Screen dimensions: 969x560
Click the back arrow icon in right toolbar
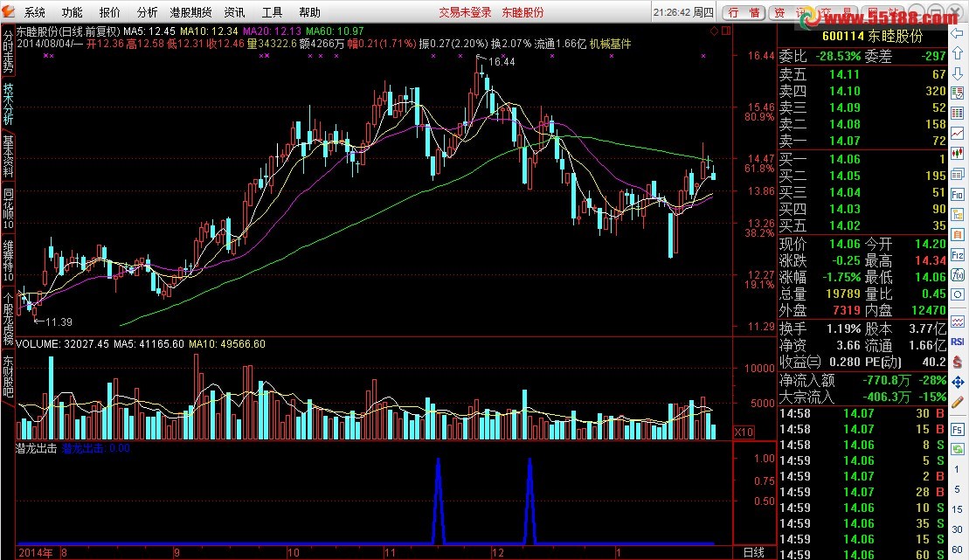[958, 34]
